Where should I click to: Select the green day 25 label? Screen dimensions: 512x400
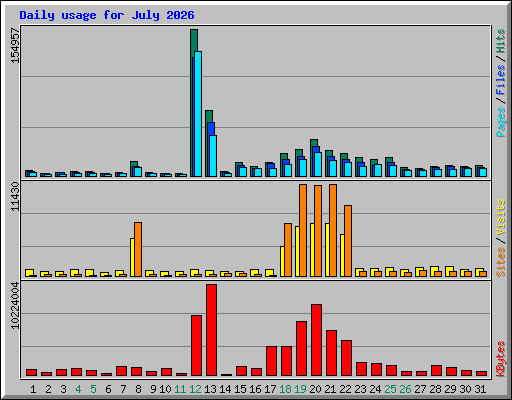tap(390, 389)
